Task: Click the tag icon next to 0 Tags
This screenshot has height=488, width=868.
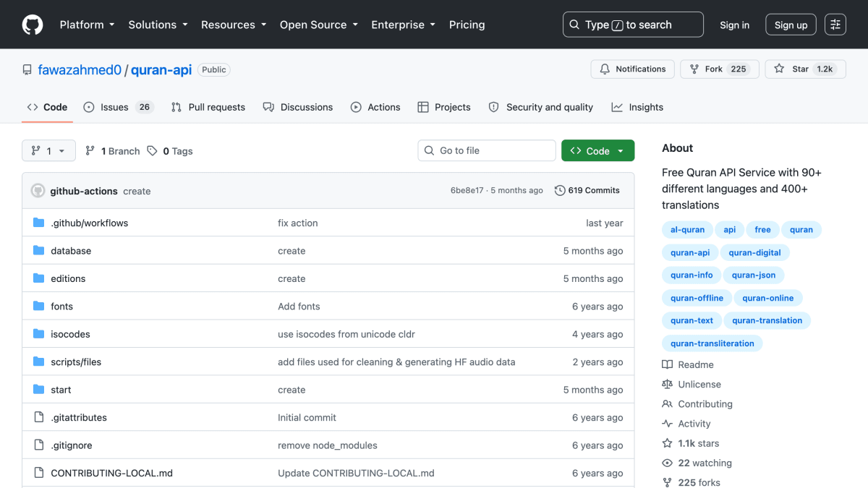Action: tap(152, 151)
